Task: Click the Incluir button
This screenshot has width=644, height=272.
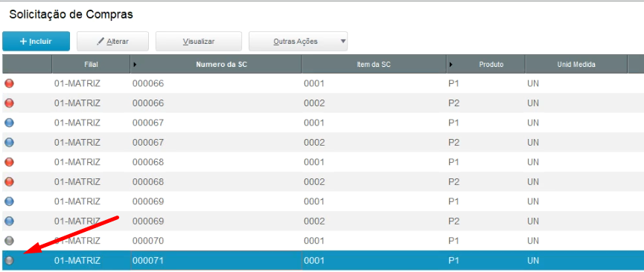Action: click(36, 42)
